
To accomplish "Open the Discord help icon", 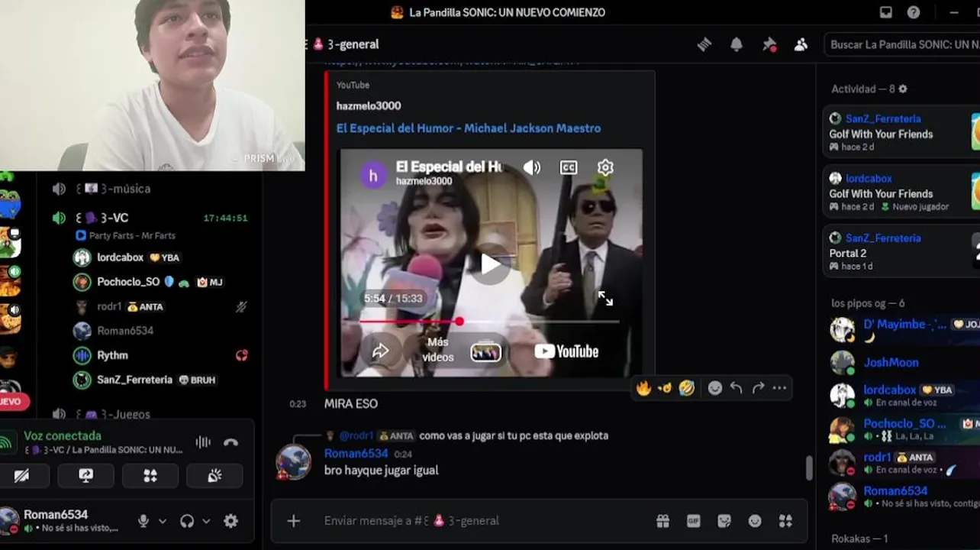I will pyautogui.click(x=914, y=12).
